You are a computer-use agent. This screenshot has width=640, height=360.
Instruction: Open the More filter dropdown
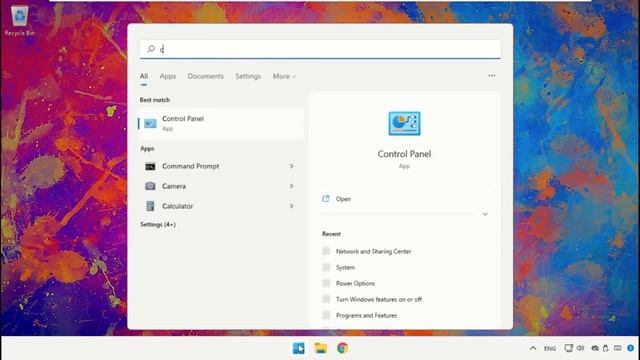point(284,76)
